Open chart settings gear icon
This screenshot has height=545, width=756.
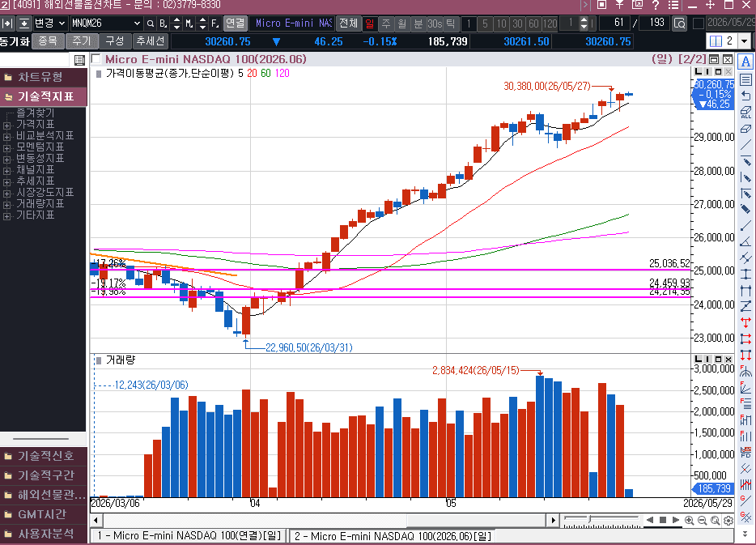(x=728, y=521)
